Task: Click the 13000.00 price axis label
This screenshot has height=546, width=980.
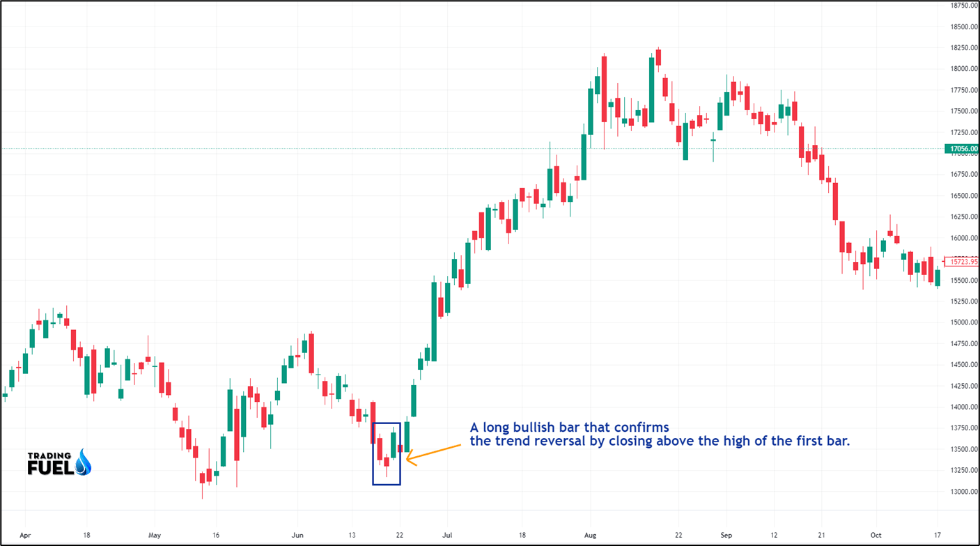Action: click(x=964, y=492)
